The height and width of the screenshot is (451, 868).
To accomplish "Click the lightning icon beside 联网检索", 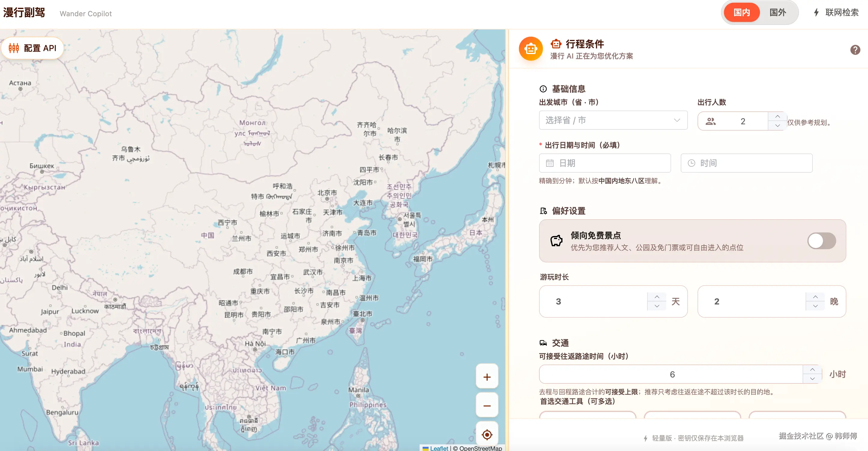I will [816, 13].
